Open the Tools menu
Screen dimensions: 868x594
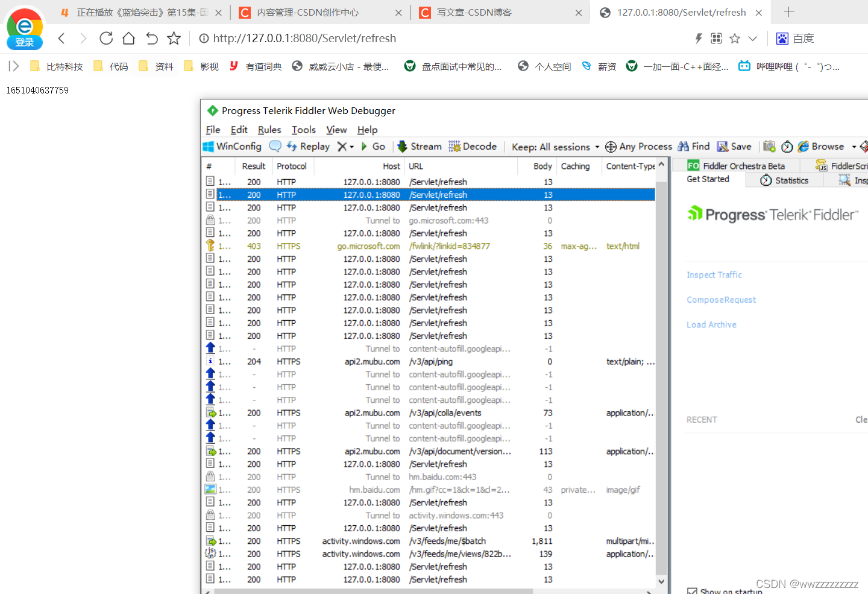click(x=304, y=130)
